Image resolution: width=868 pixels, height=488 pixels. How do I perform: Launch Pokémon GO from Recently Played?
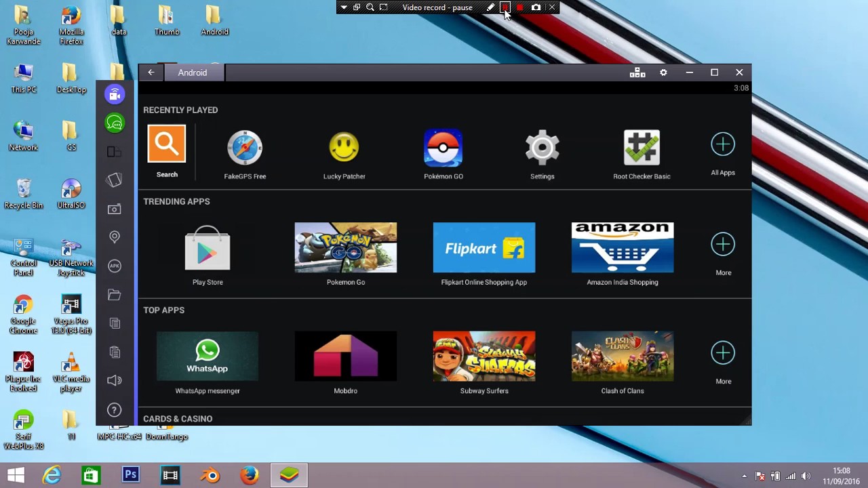(443, 155)
